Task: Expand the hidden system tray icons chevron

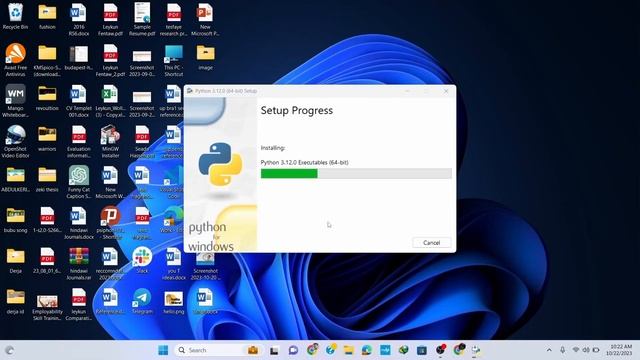Action: coord(549,350)
